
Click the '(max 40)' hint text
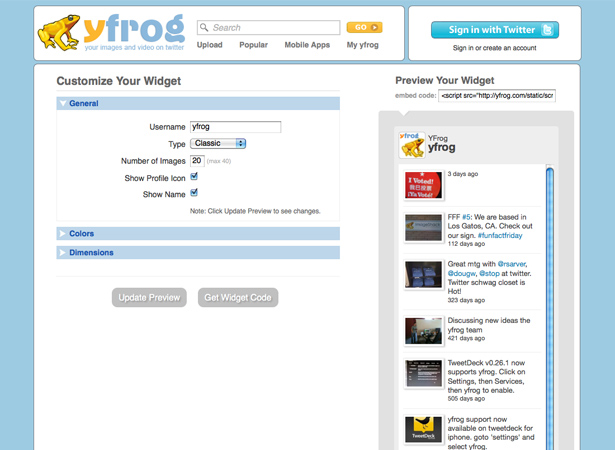point(219,161)
